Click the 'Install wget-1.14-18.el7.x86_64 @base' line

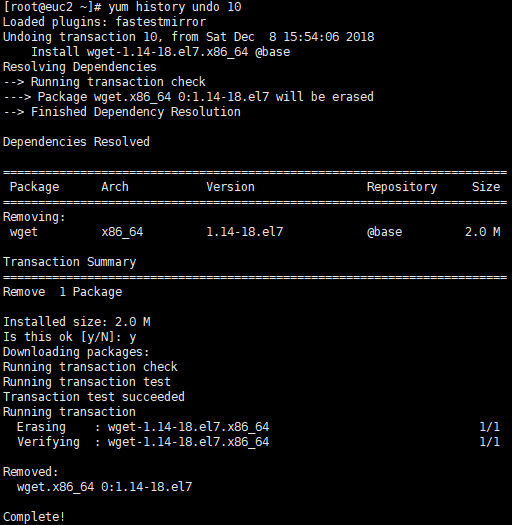pyautogui.click(x=160, y=52)
